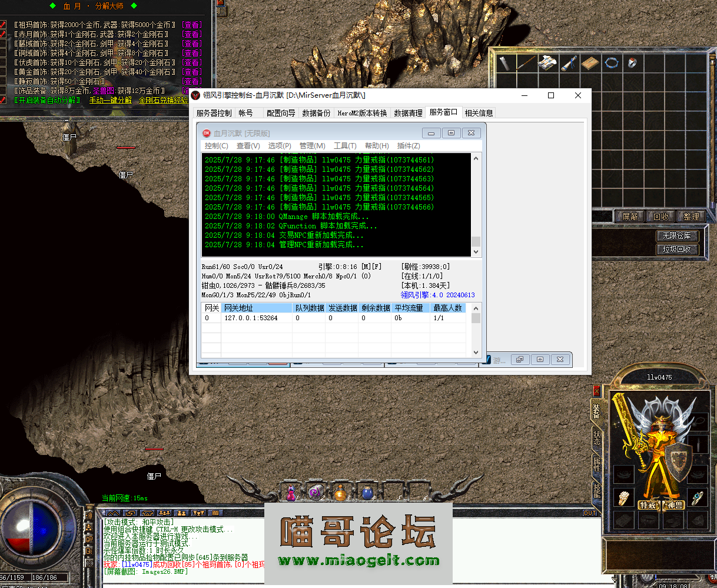Toggle the checkbox next to 赤月首饰 entry

[x=4, y=34]
